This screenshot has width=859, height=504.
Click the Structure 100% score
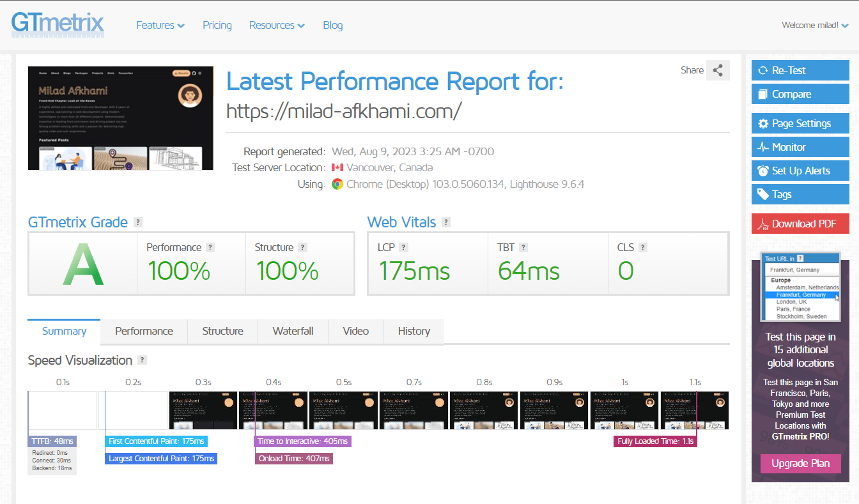(x=287, y=271)
